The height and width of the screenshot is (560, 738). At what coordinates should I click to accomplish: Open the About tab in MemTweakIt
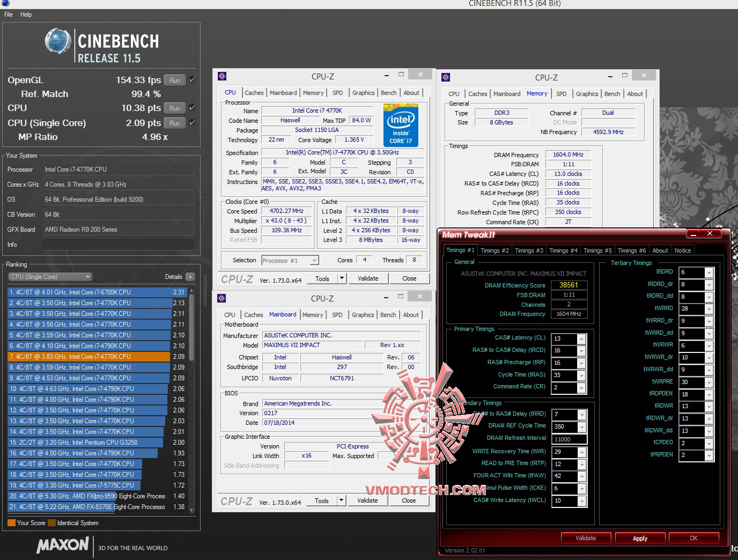[660, 250]
